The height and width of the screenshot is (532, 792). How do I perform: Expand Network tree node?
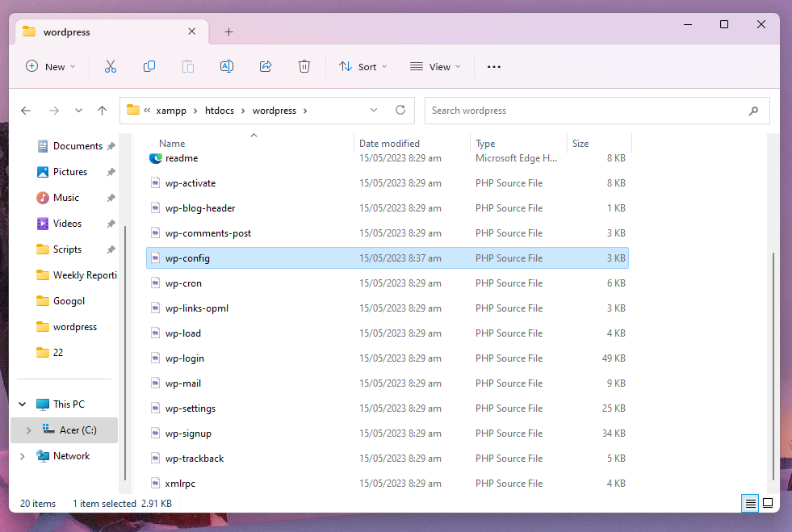(23, 455)
